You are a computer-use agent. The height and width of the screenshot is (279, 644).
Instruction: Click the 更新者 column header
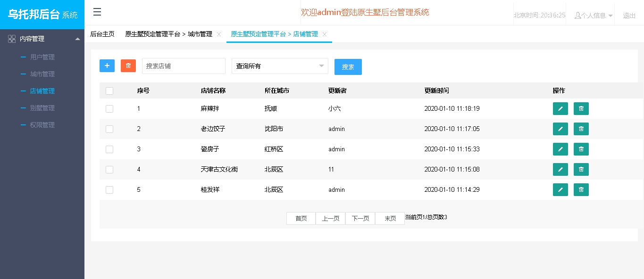(337, 90)
